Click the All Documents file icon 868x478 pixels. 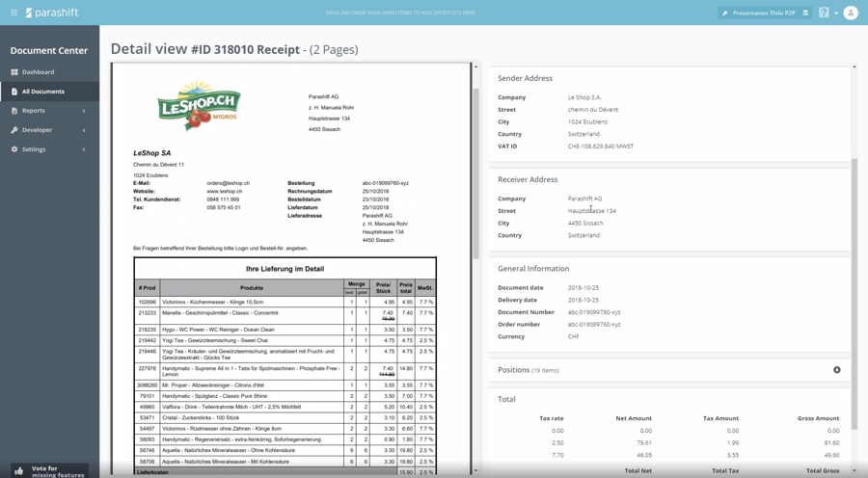click(14, 92)
